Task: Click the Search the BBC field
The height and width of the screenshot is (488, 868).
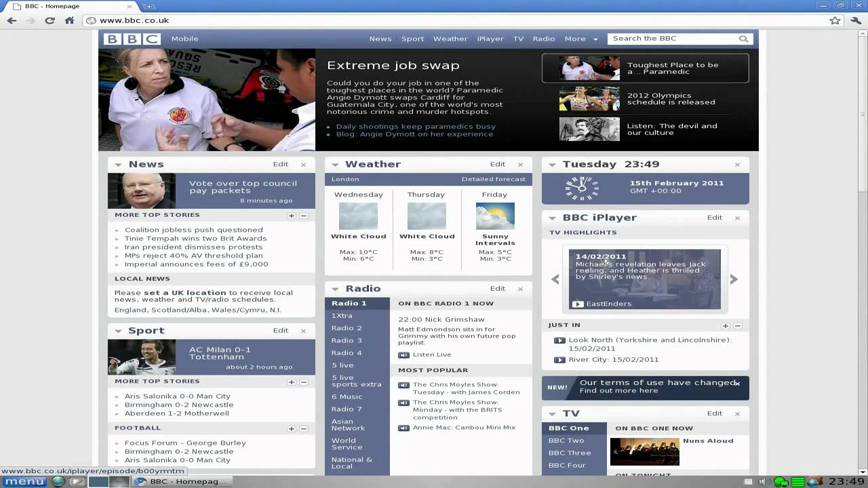Action: (673, 39)
